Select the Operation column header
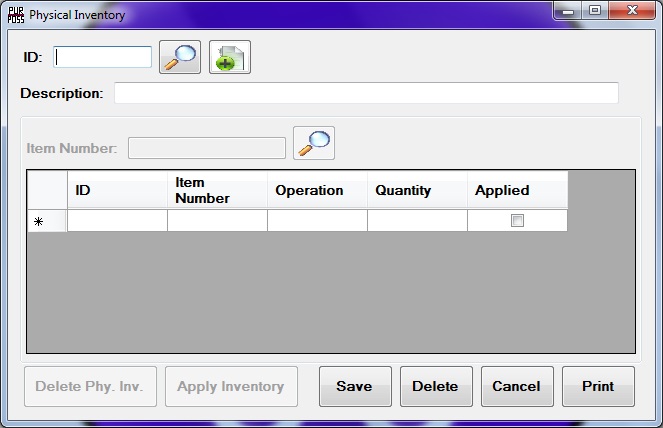This screenshot has width=663, height=428. tap(317, 190)
